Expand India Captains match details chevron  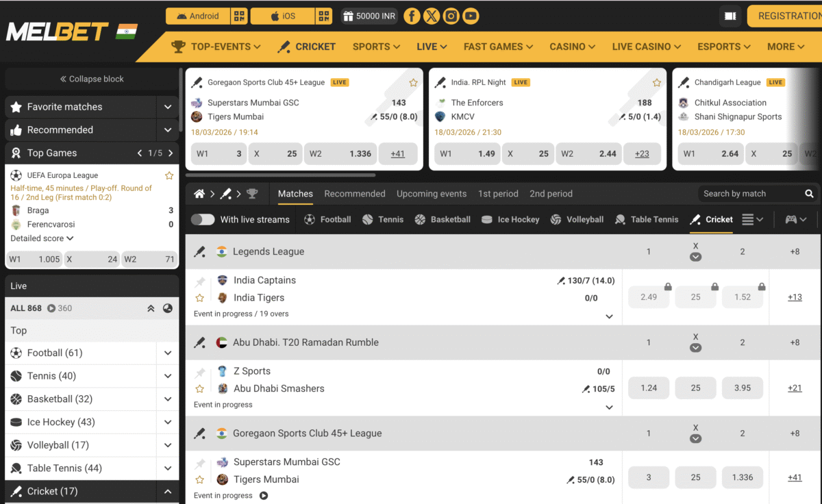point(609,316)
